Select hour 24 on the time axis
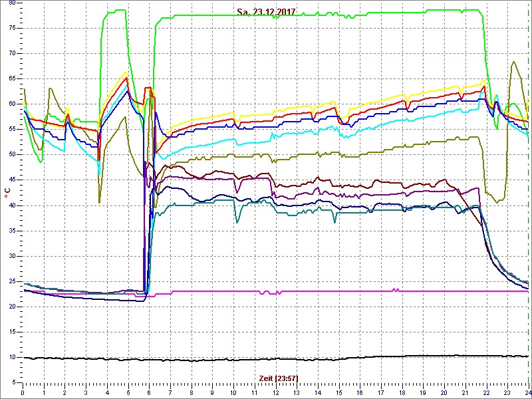 tap(528, 392)
